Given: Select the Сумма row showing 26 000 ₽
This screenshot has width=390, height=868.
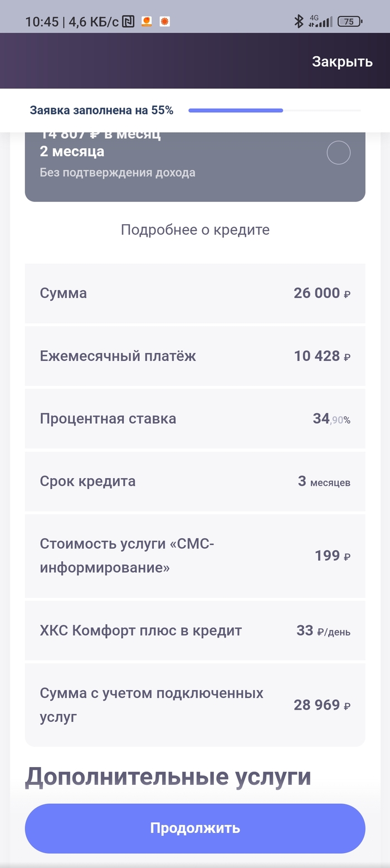Looking at the screenshot, I should click(x=195, y=293).
